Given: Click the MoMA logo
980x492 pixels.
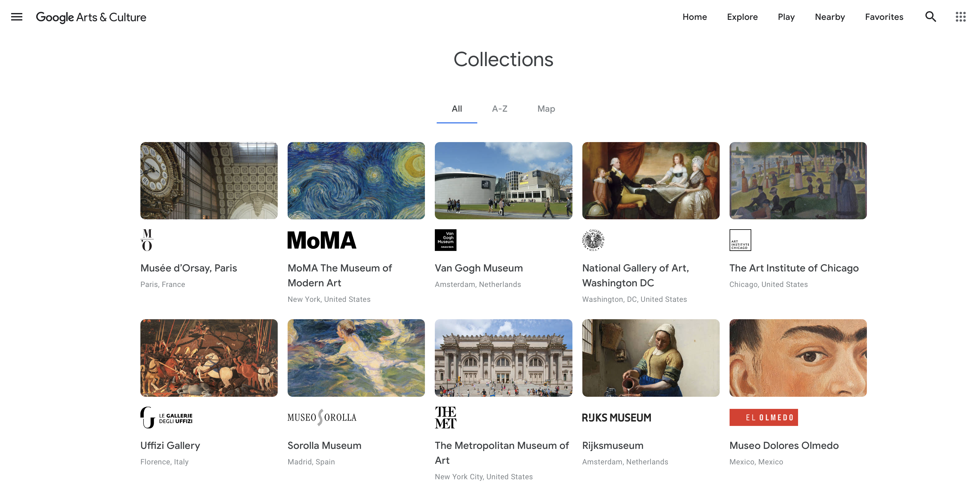Looking at the screenshot, I should [322, 240].
